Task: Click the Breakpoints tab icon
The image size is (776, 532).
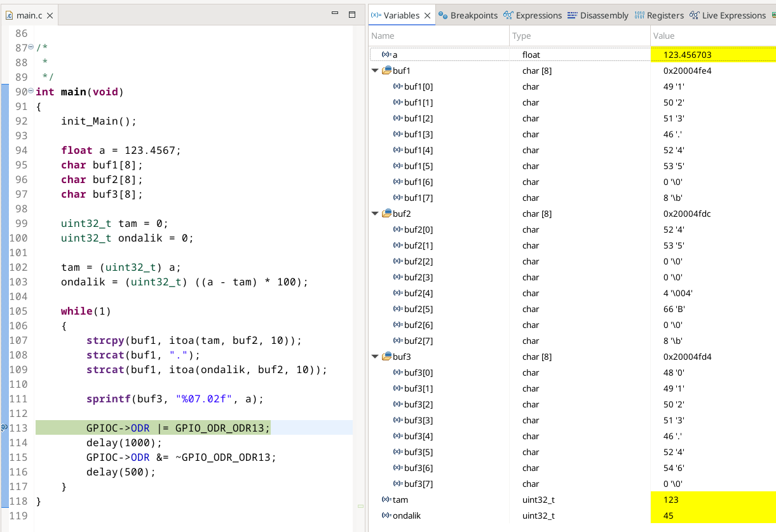Action: coord(444,15)
